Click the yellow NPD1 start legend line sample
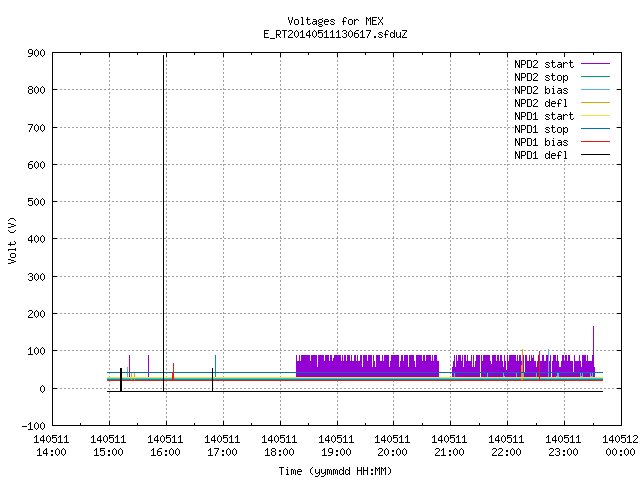The width and height of the screenshot is (640, 480). (x=595, y=116)
